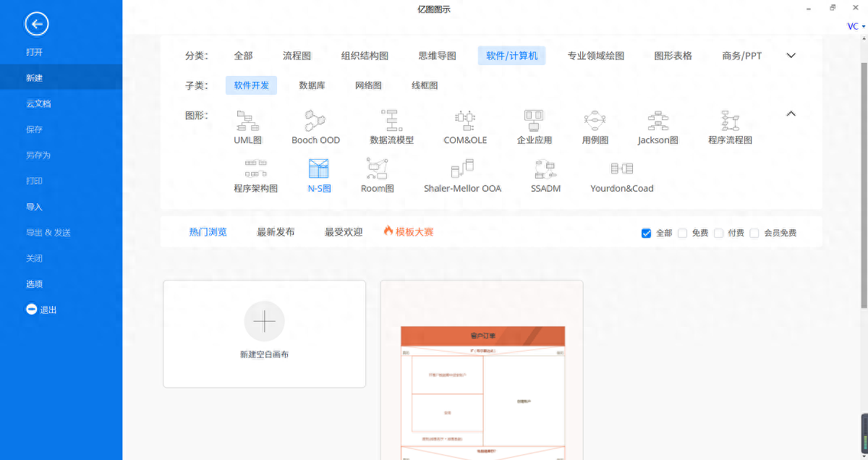The image size is (868, 460).
Task: Open the 模板大赛 link
Action: click(409, 232)
